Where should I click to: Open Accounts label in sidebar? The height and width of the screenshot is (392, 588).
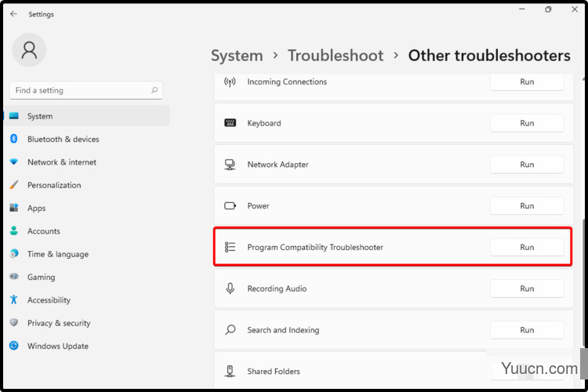[x=43, y=231]
